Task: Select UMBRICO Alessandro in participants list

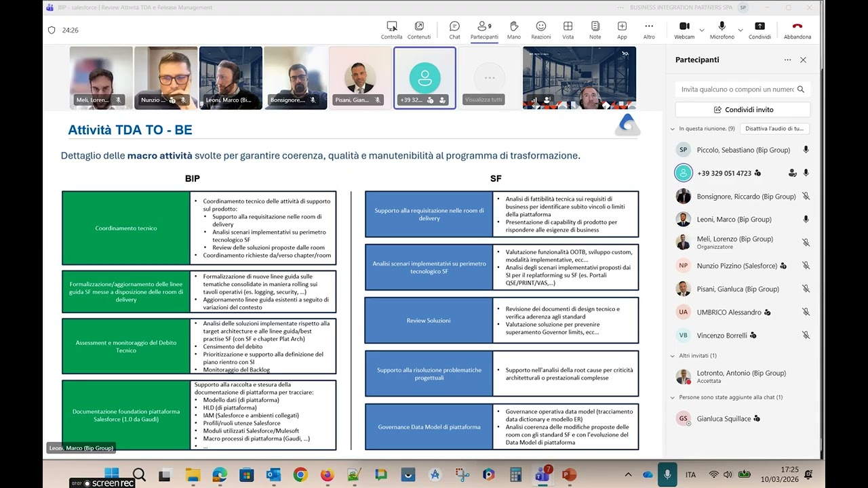Action: tap(743, 312)
